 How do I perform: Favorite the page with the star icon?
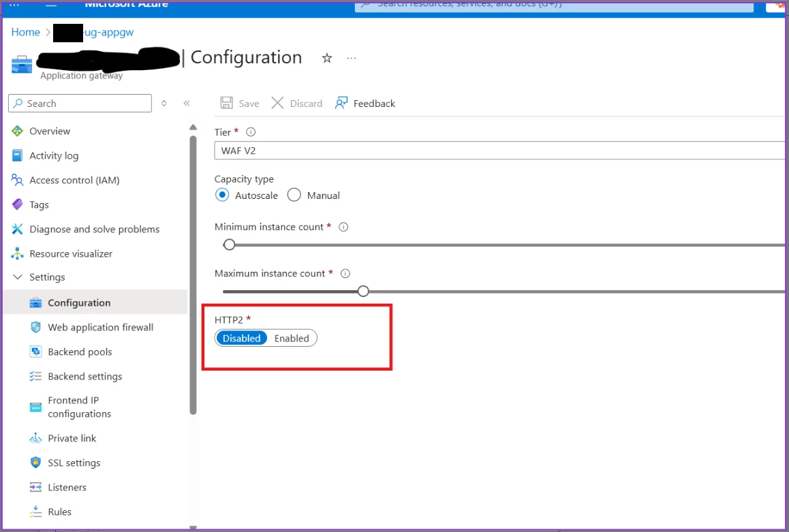click(x=327, y=59)
